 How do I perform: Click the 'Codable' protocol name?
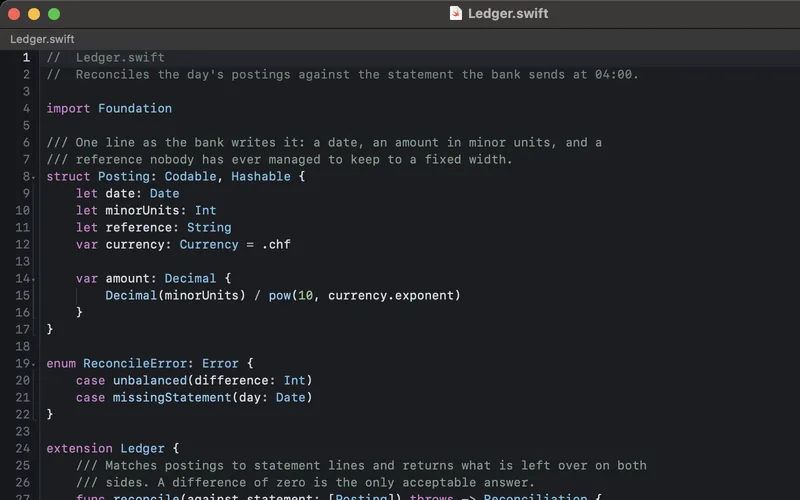[190, 177]
